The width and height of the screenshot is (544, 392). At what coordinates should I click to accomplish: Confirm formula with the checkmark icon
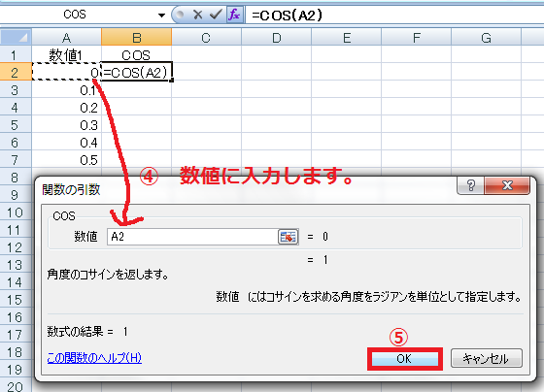point(216,15)
